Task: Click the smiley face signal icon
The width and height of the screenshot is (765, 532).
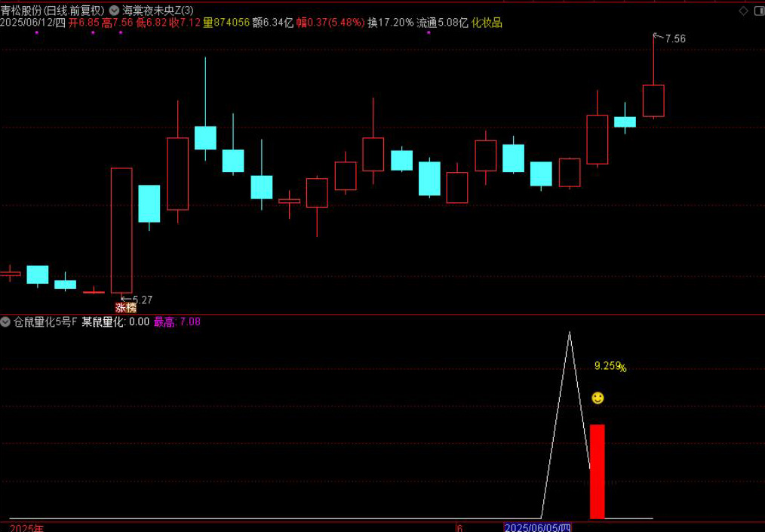Action: [598, 398]
